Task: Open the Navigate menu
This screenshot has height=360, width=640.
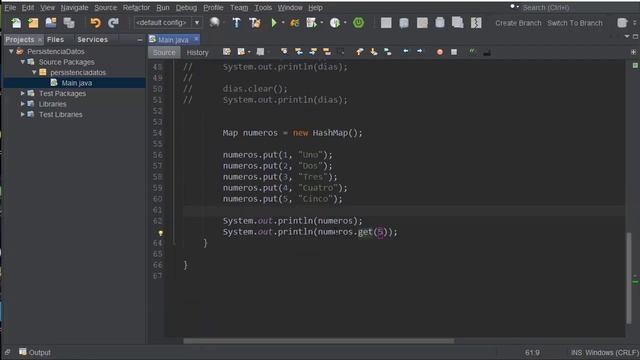Action: tap(74, 8)
